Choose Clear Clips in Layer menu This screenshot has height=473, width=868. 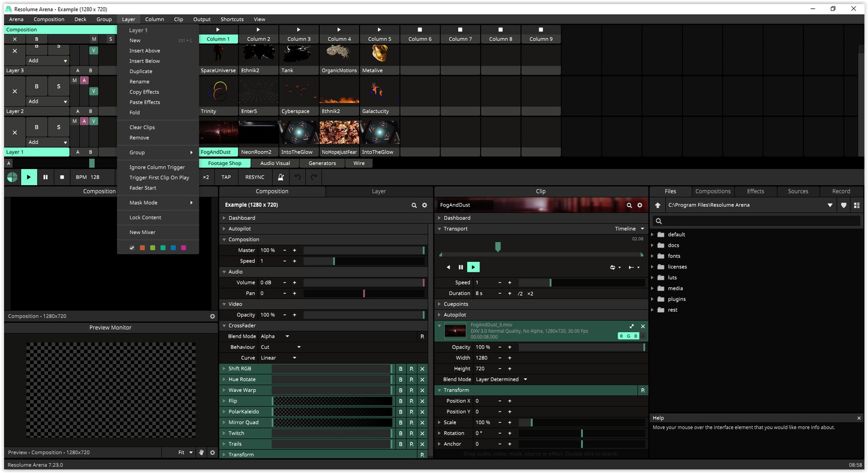[142, 128]
